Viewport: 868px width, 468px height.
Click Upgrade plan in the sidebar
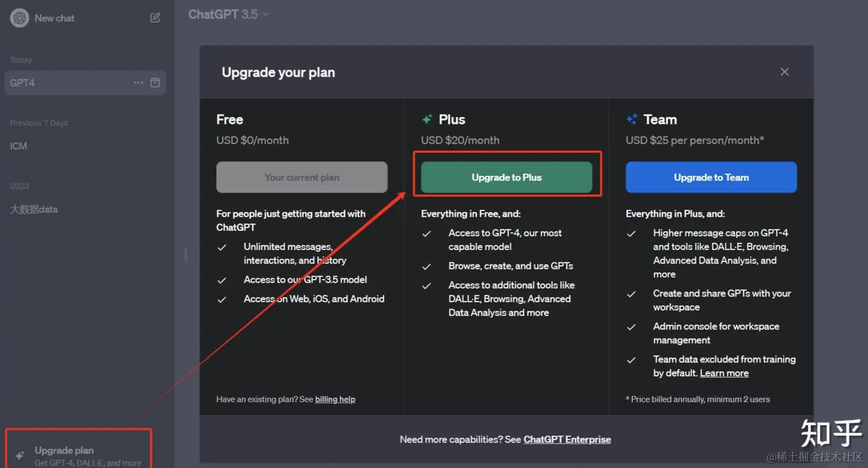click(x=78, y=456)
